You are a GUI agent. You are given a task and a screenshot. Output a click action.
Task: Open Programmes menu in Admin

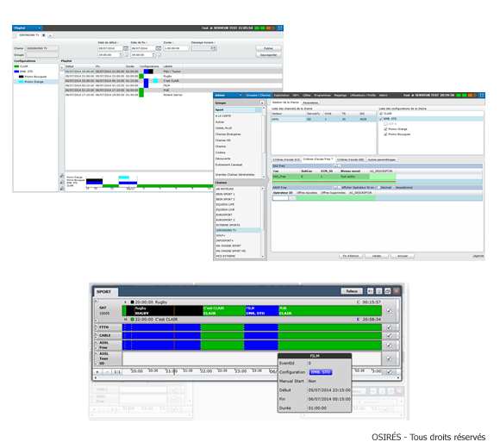coord(322,95)
